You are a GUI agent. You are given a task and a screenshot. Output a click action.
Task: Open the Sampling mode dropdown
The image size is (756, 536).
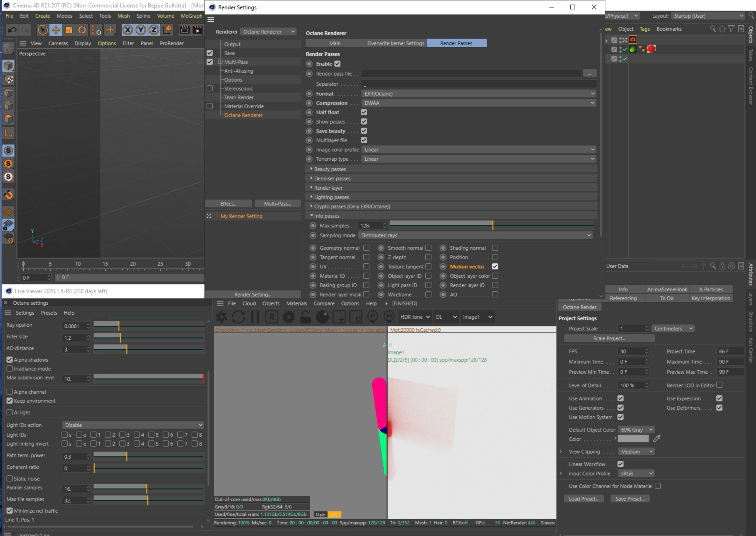pyautogui.click(x=475, y=235)
